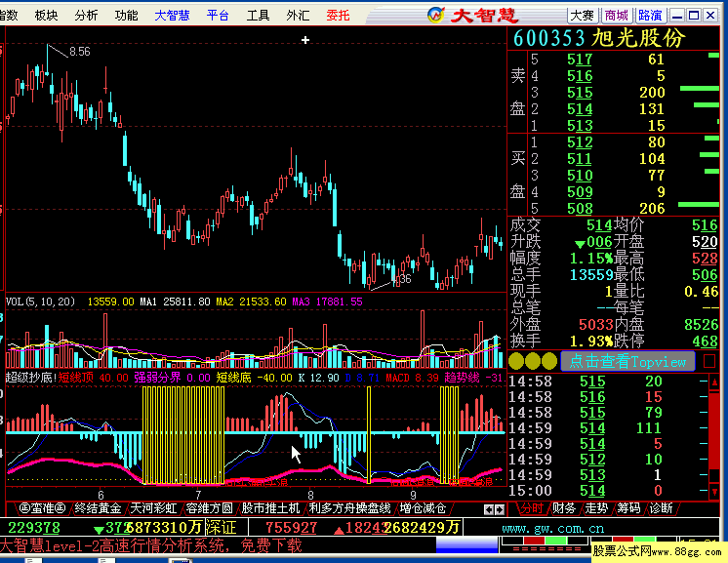
Task: Click the VOL(5,10,20) indicator label
Action: click(40, 302)
